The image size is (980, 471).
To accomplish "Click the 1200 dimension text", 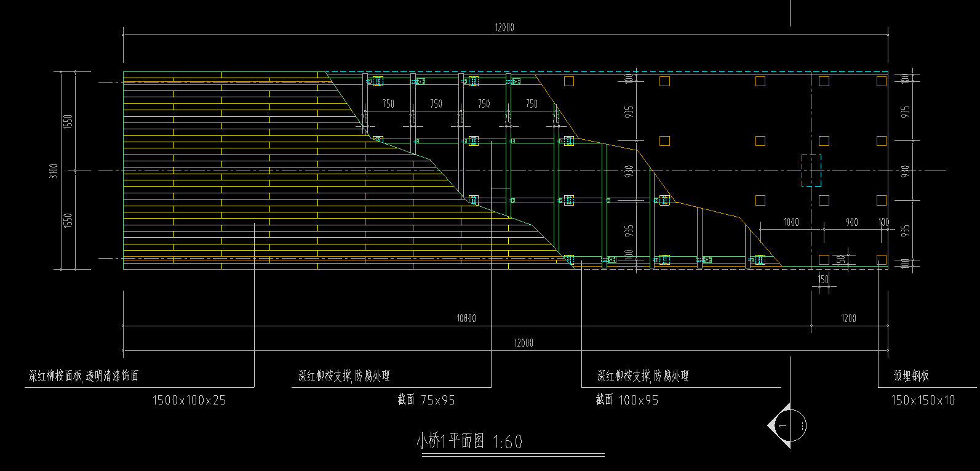I will [x=848, y=318].
